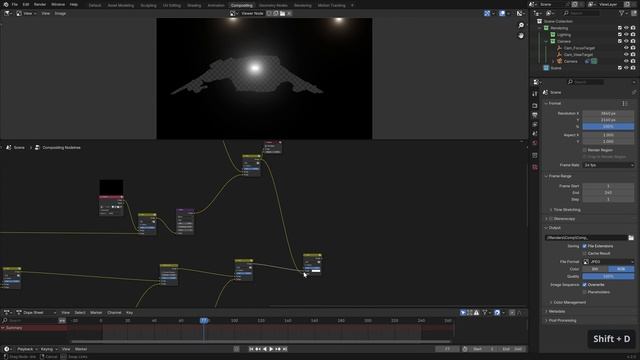
Task: Switch to the Compositing workspace tab
Action: pos(242,5)
